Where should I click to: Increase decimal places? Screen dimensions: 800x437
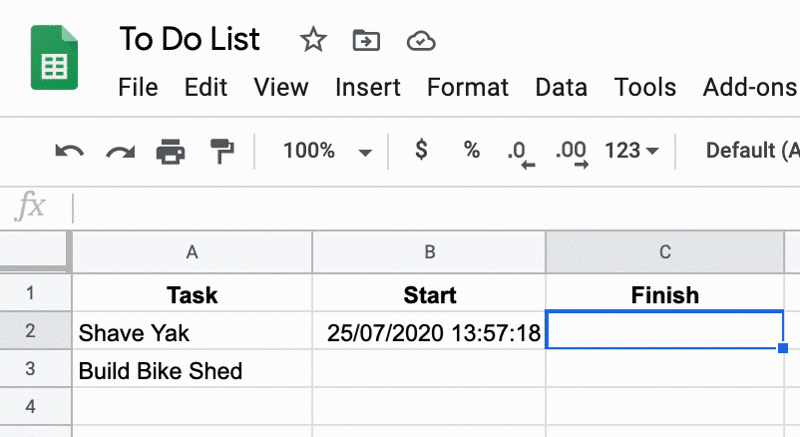pyautogui.click(x=571, y=153)
